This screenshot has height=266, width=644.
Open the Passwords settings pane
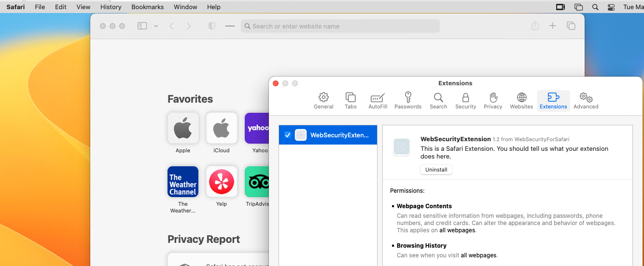coord(408,101)
